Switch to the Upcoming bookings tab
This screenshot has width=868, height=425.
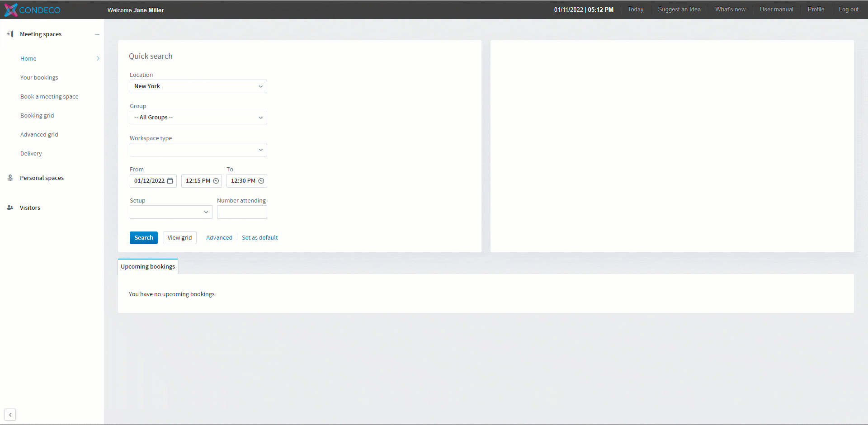click(x=147, y=266)
